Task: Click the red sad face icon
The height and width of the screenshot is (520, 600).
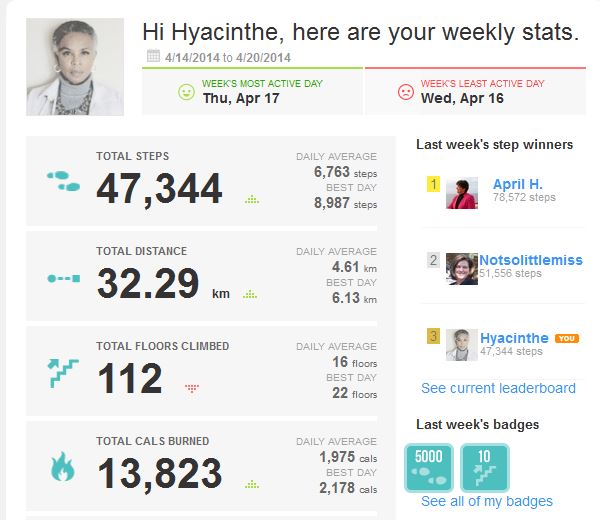Action: (405, 92)
